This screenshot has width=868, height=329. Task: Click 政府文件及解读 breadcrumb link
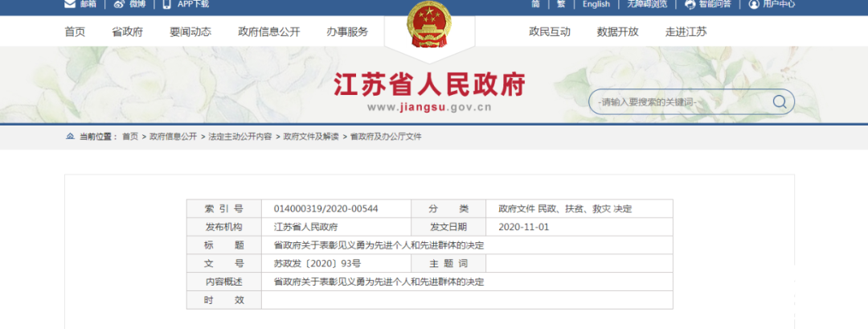coord(311,137)
